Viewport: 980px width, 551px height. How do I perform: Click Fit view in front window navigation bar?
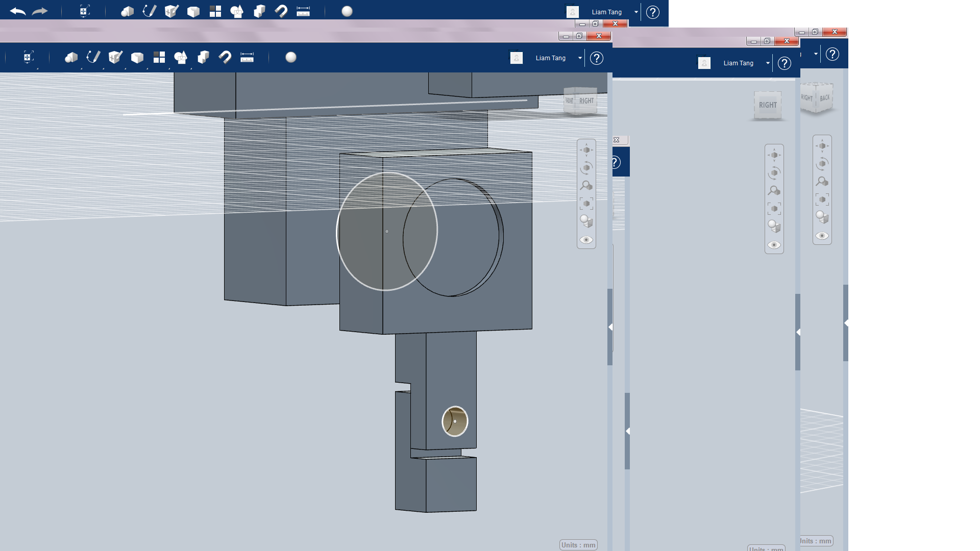pyautogui.click(x=586, y=204)
